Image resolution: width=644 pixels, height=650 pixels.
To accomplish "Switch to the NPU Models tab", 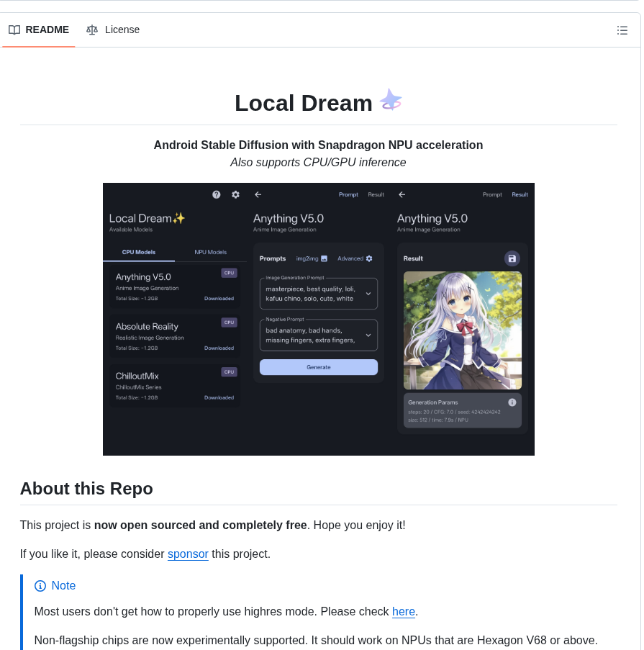I will point(210,252).
